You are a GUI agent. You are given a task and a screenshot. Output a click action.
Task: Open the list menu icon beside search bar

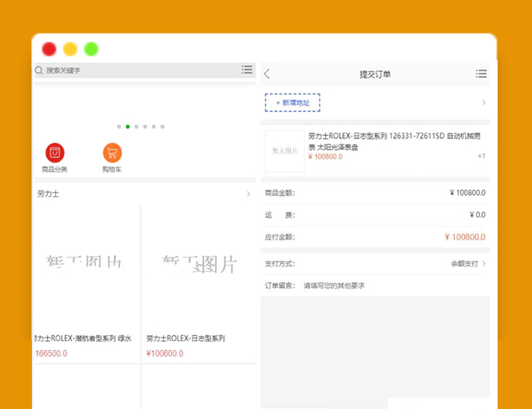[246, 70]
